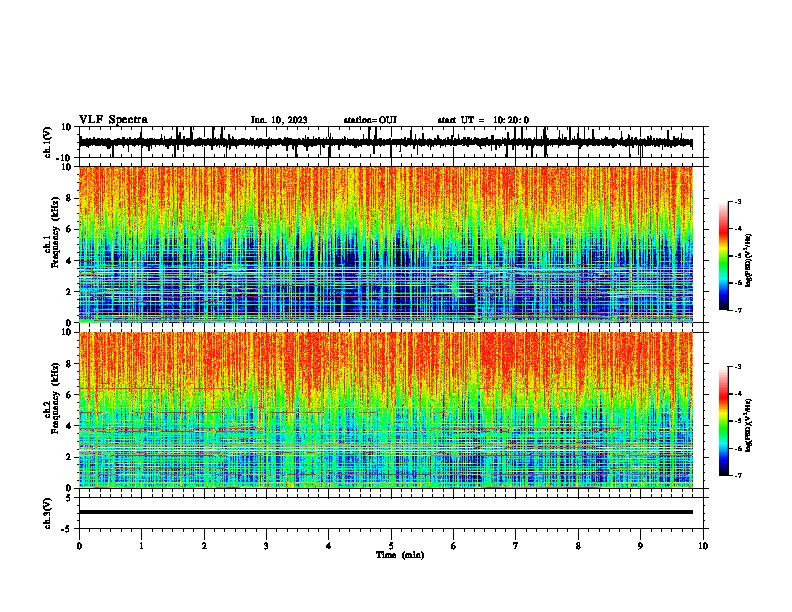
Task: Click the station=OUJ label
Action: 370,120
